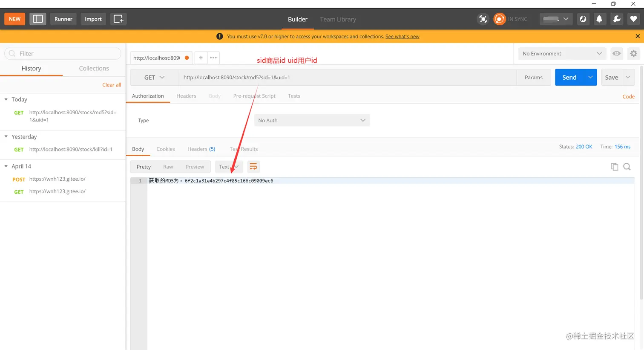Screen dimensions: 644x350
Task: Toggle the line wrap icon
Action: (x=253, y=167)
